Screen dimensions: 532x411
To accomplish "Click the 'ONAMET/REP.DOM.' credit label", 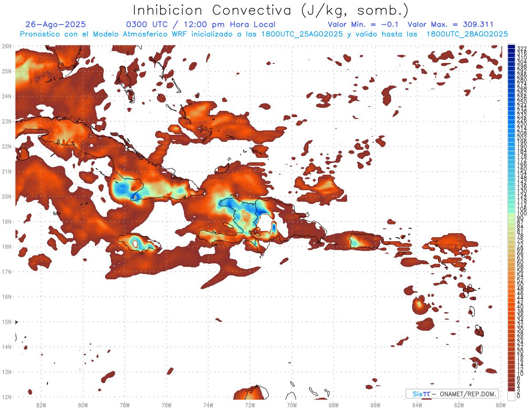I will point(469,394).
